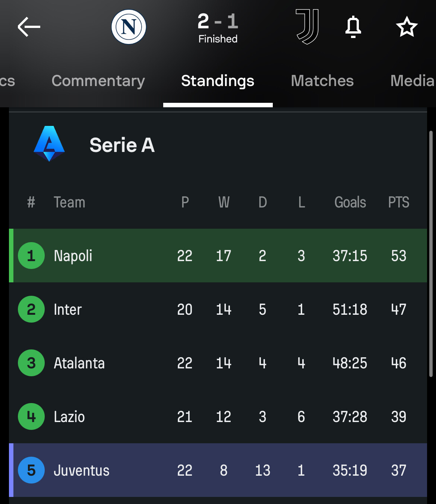Open the Serie A league title
Screen dimensions: 436x504
click(x=122, y=145)
